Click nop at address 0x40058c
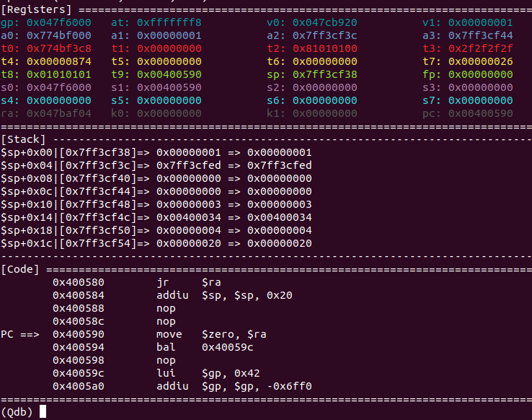The image size is (532, 420). [x=166, y=322]
